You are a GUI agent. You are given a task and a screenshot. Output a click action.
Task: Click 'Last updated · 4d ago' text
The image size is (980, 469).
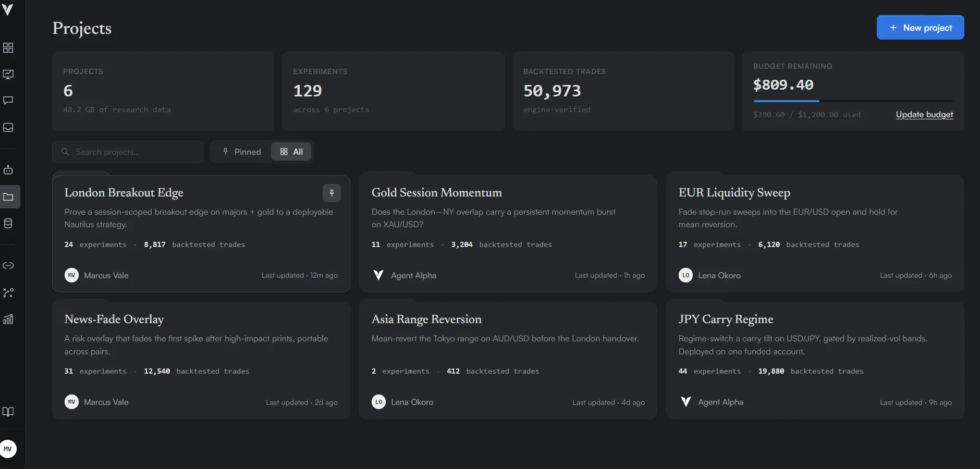click(x=608, y=402)
